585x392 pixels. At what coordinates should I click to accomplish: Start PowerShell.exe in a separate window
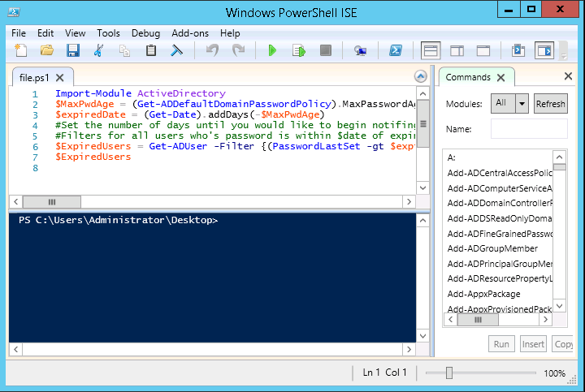(396, 50)
